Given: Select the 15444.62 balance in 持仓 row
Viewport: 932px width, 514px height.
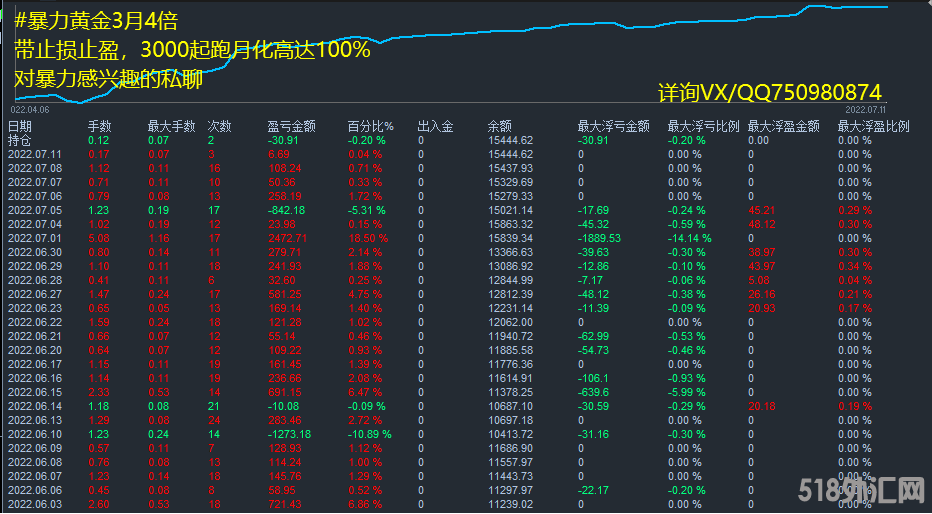Looking at the screenshot, I should point(510,140).
